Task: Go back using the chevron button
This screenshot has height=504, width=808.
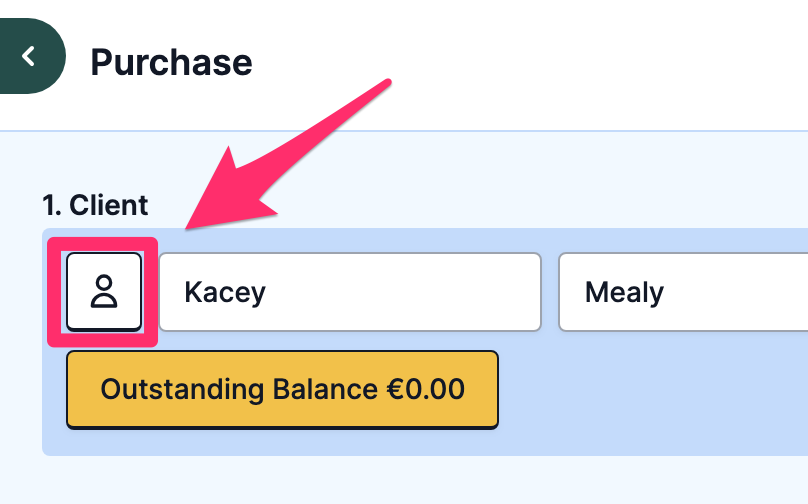Action: [x=29, y=56]
